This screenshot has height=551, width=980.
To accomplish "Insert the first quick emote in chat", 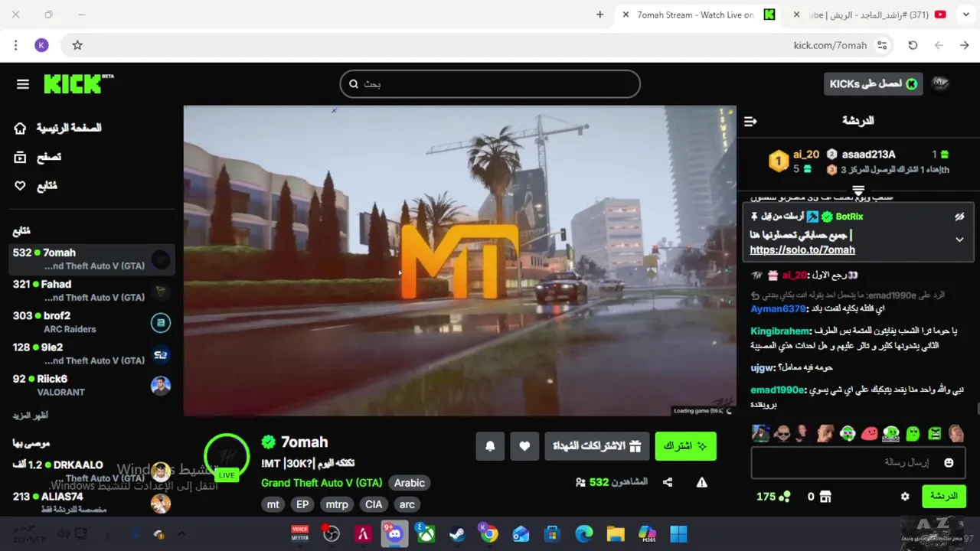I will pos(760,433).
